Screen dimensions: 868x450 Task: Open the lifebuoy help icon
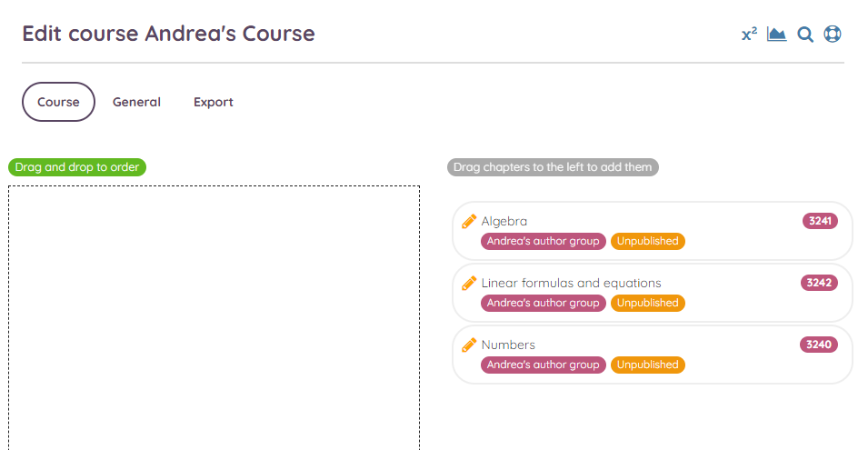click(x=832, y=35)
